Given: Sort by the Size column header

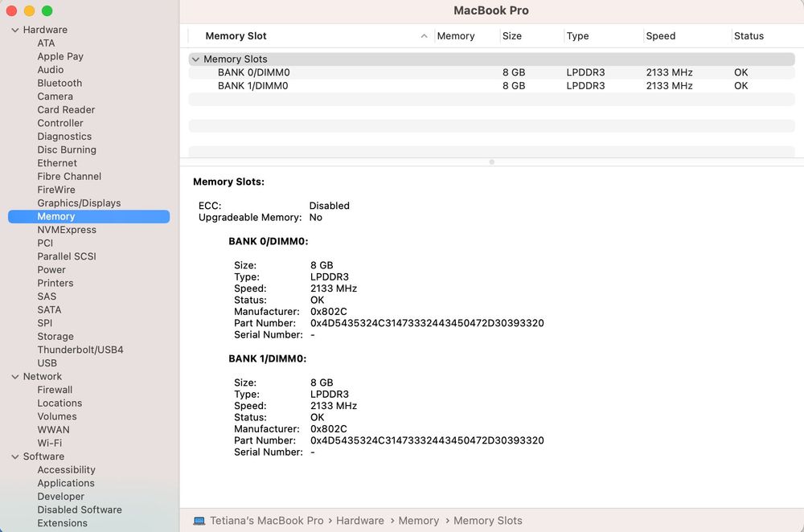Looking at the screenshot, I should click(511, 36).
